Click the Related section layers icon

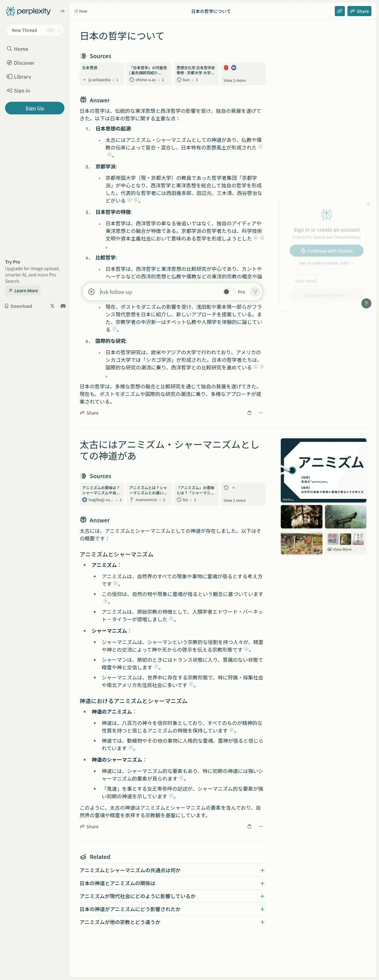pos(83,857)
